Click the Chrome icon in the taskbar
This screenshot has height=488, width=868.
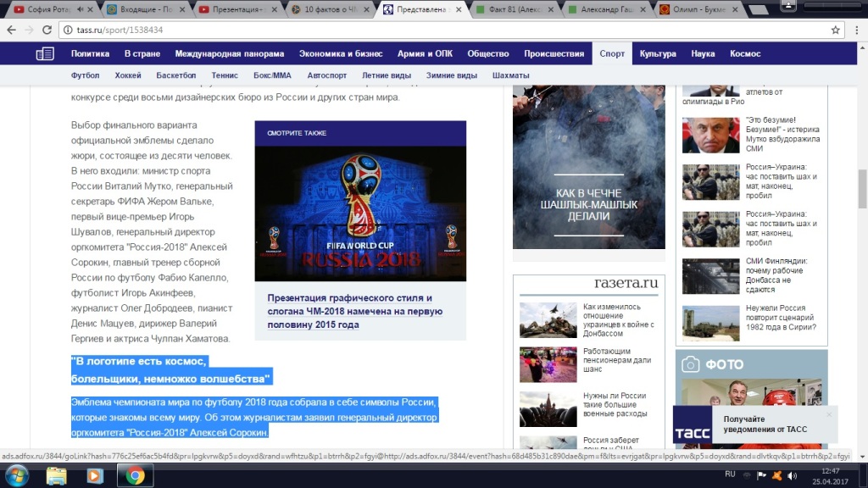click(135, 475)
